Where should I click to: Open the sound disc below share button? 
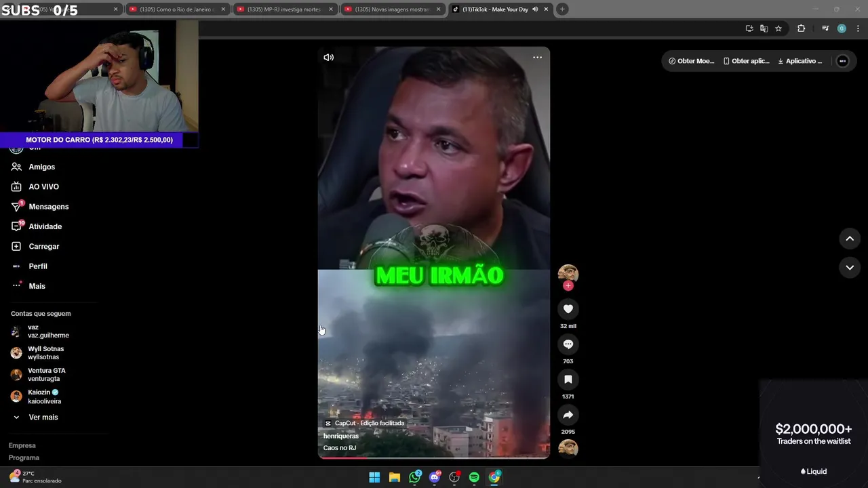[568, 449]
